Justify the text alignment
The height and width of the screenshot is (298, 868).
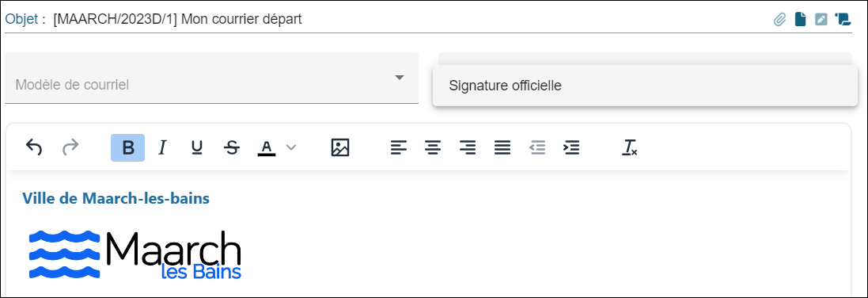point(502,147)
